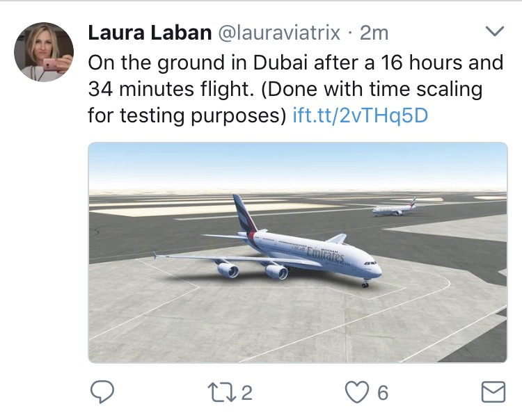Click the nose landing gear of the A380
Screen dimensions: 522x420
[365, 282]
